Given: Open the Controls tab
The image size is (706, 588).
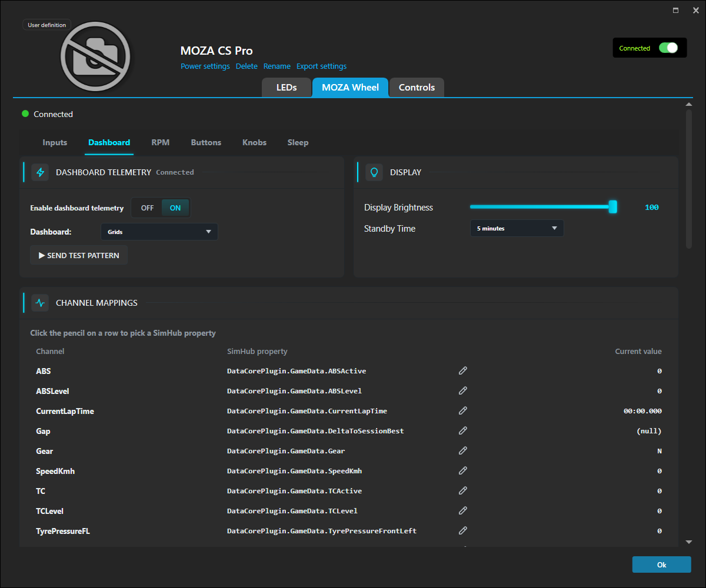Looking at the screenshot, I should (417, 88).
